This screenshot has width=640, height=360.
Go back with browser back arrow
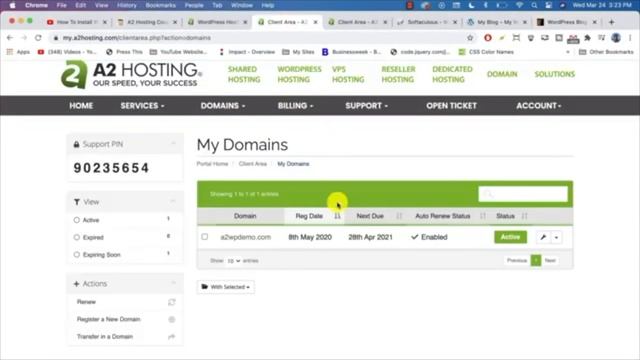pos(10,38)
